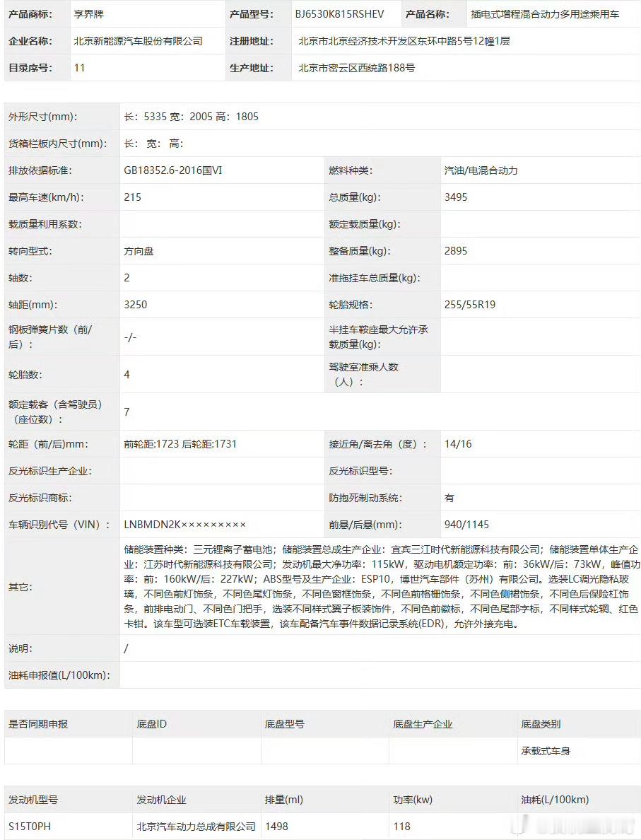Click label 货箱栏板内尺寸(mm):
Image resolution: width=641 pixels, height=840 pixels.
58,144
